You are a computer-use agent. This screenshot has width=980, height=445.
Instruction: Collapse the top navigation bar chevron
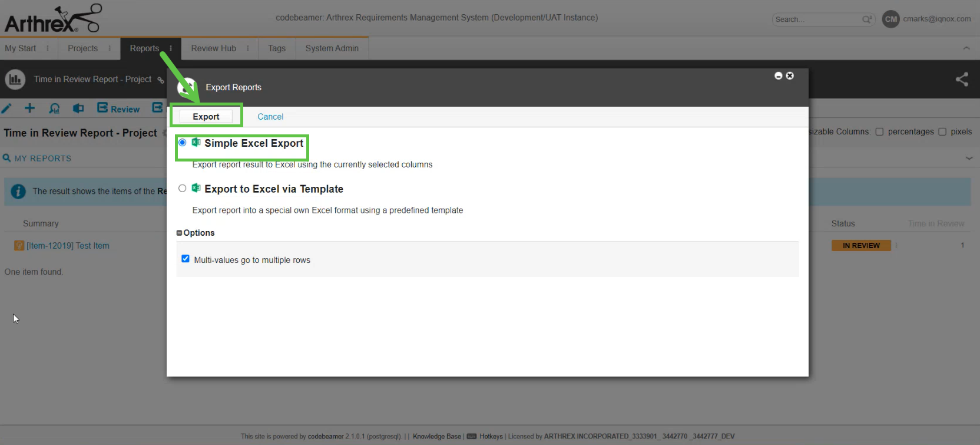coord(966,48)
